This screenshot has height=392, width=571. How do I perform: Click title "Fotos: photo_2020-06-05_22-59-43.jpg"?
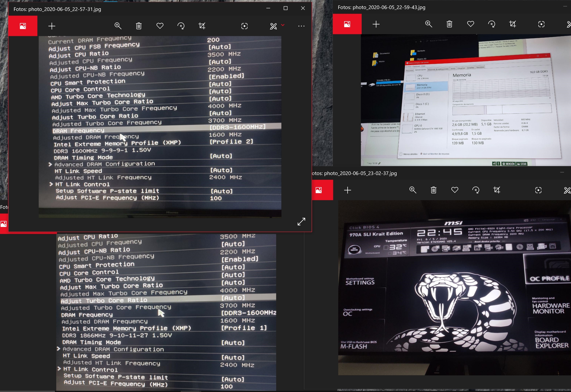(381, 7)
